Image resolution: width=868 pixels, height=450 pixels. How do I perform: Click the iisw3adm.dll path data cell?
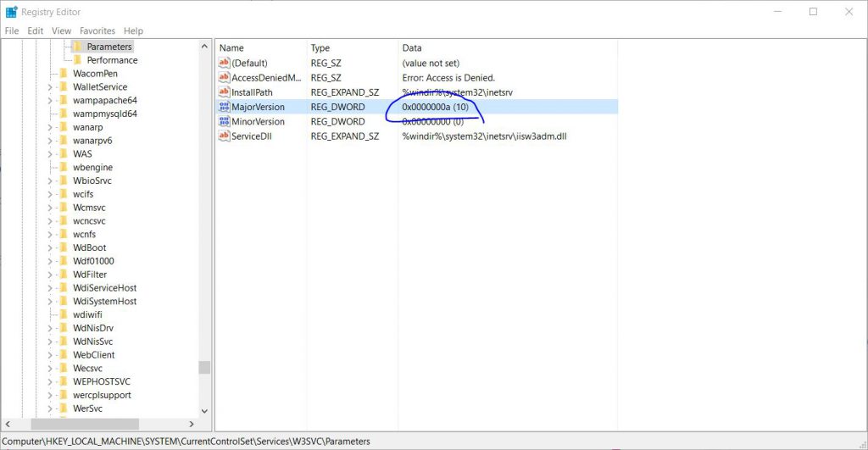pos(484,136)
